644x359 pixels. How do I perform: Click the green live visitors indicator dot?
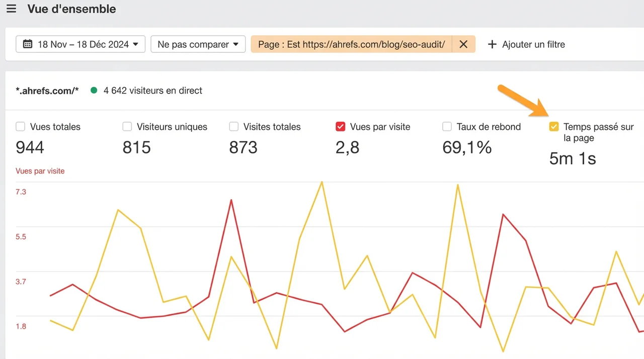tap(94, 91)
